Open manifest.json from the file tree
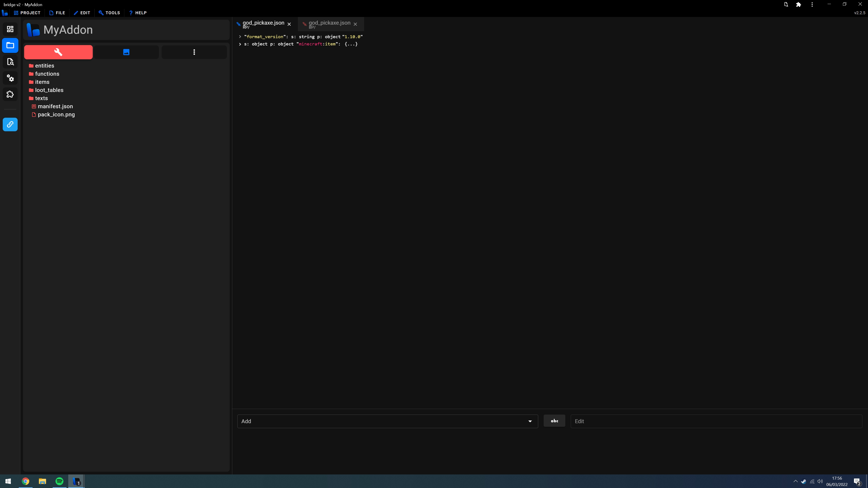The width and height of the screenshot is (868, 488). (x=55, y=106)
